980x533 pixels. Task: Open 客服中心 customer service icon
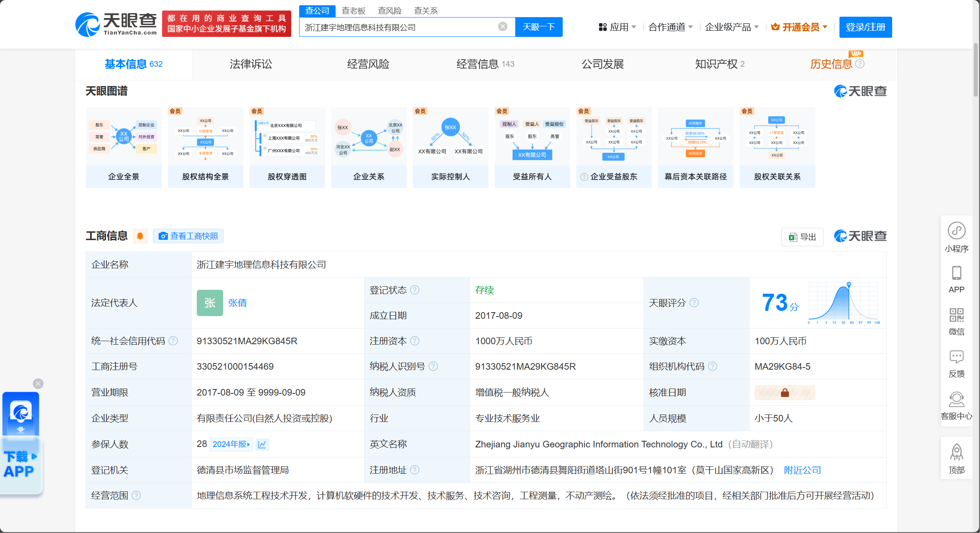(956, 406)
